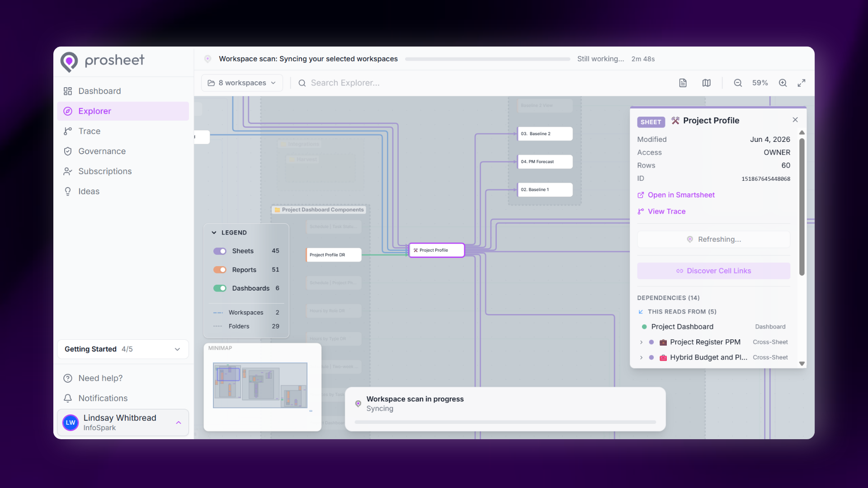The image size is (868, 488).
Task: Select Explorer in the sidebar
Action: [123, 111]
